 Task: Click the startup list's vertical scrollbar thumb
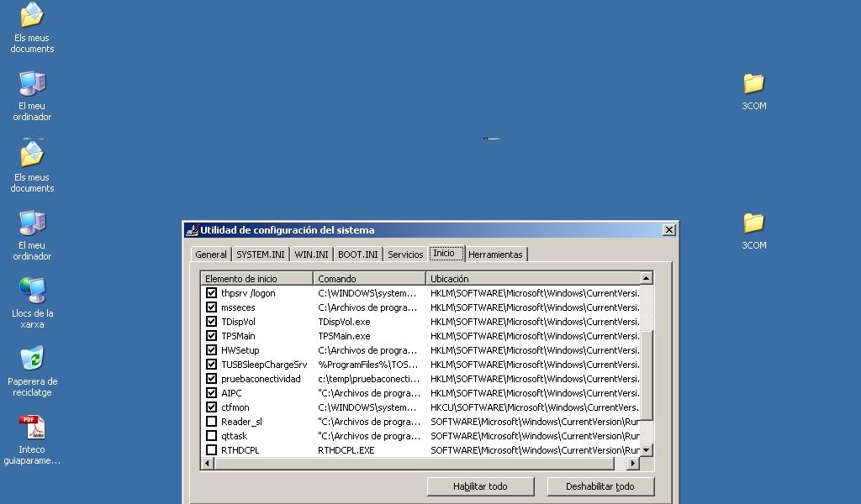tap(646, 308)
